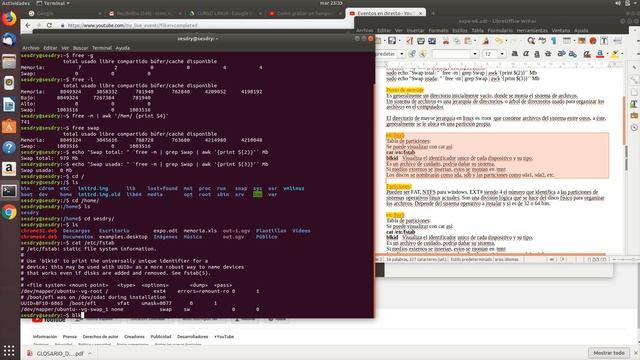Click the YouTube URL address bar
Viewport: 640px width, 360px height.
pyautogui.click(x=204, y=25)
